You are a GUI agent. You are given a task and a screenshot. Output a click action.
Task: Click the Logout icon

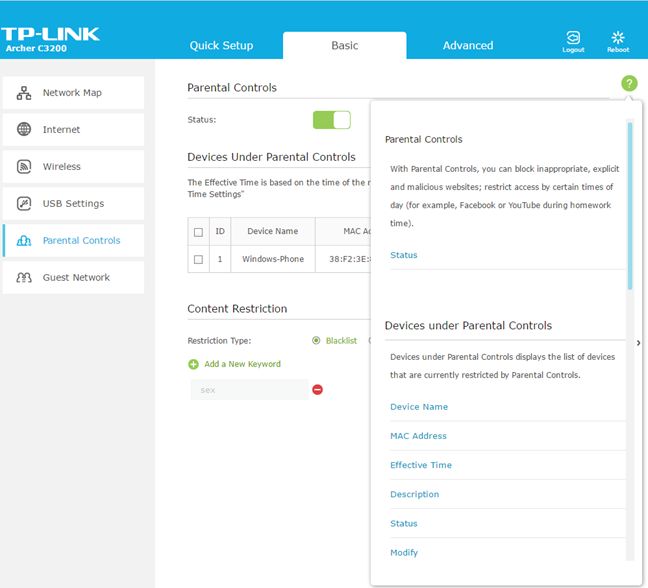[573, 41]
